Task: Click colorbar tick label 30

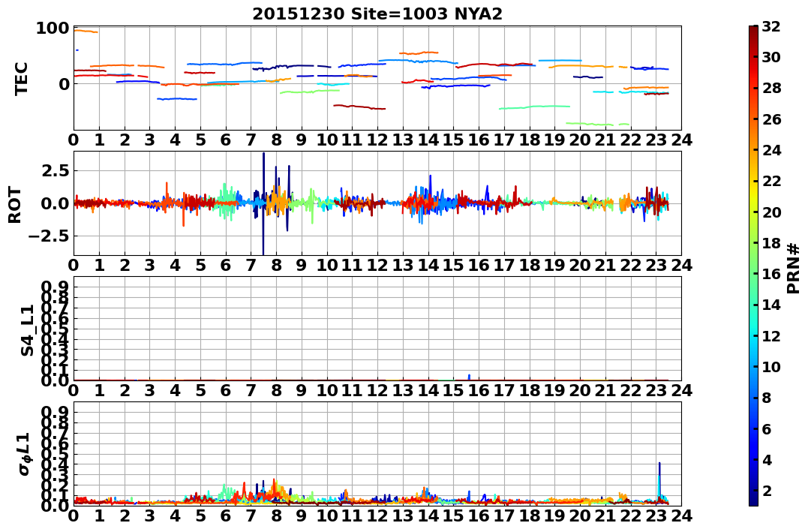Action: tap(771, 57)
